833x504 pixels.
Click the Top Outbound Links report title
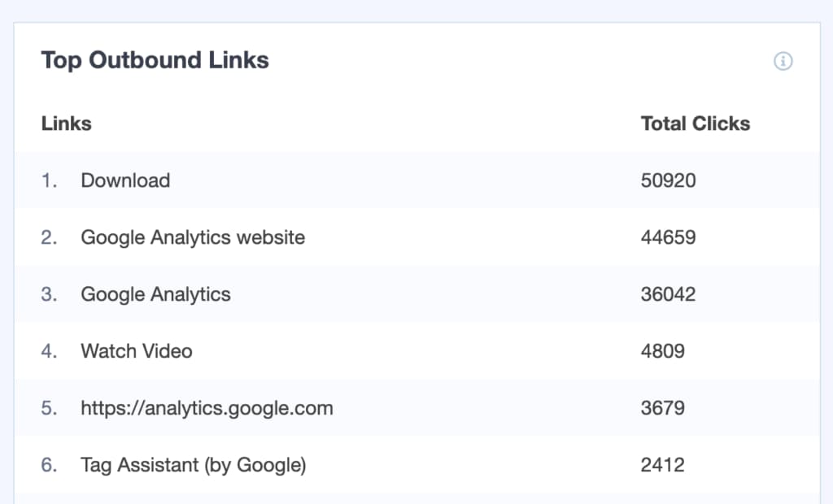154,60
